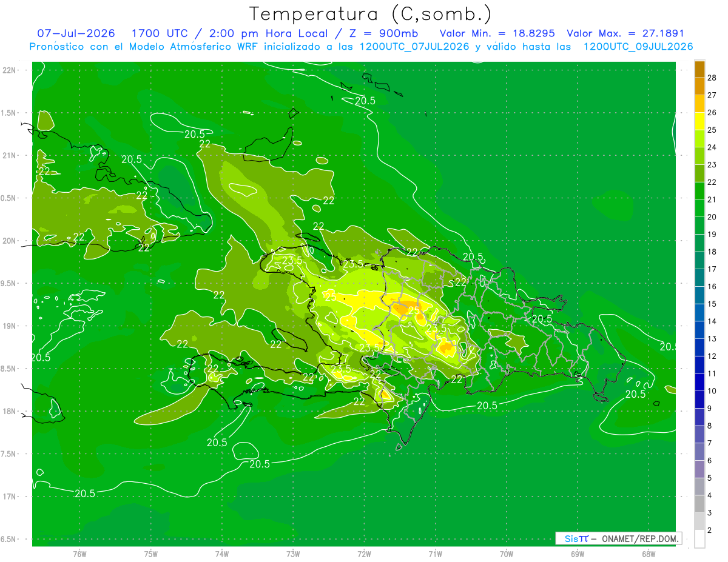Click the "74W" longitude axis label
Image resolution: width=728 pixels, height=562 pixels.
point(222,554)
